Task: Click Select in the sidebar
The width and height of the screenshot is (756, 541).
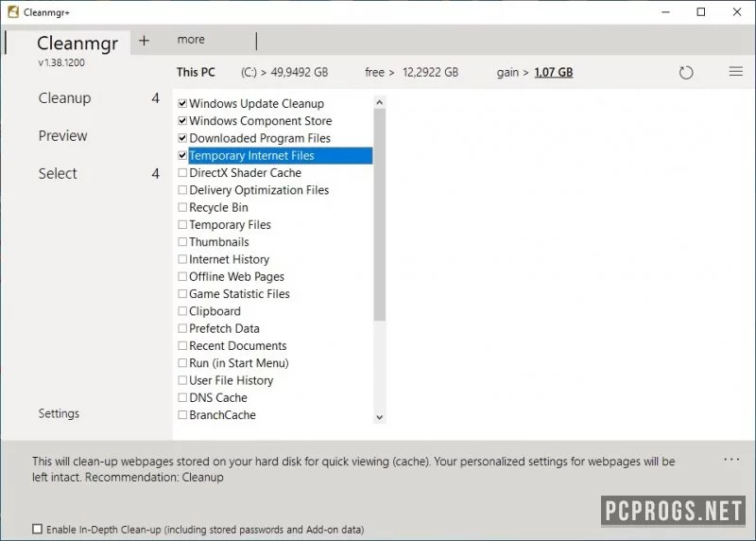Action: click(58, 173)
